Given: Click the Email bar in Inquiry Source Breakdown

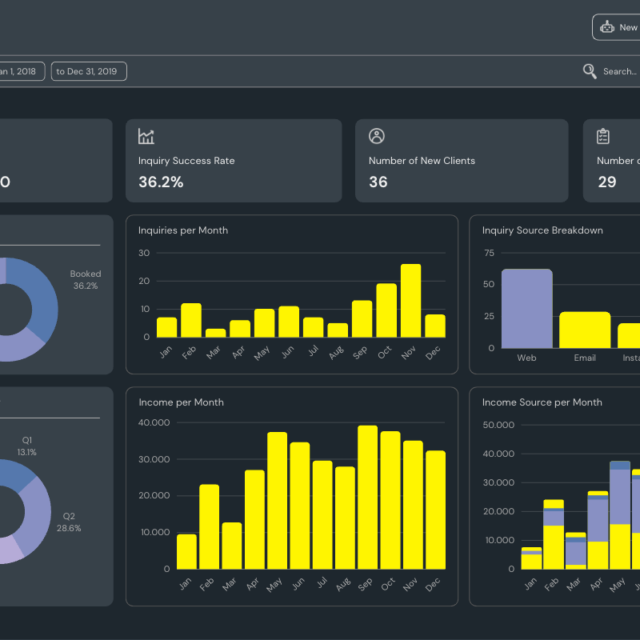Looking at the screenshot, I should 584,329.
